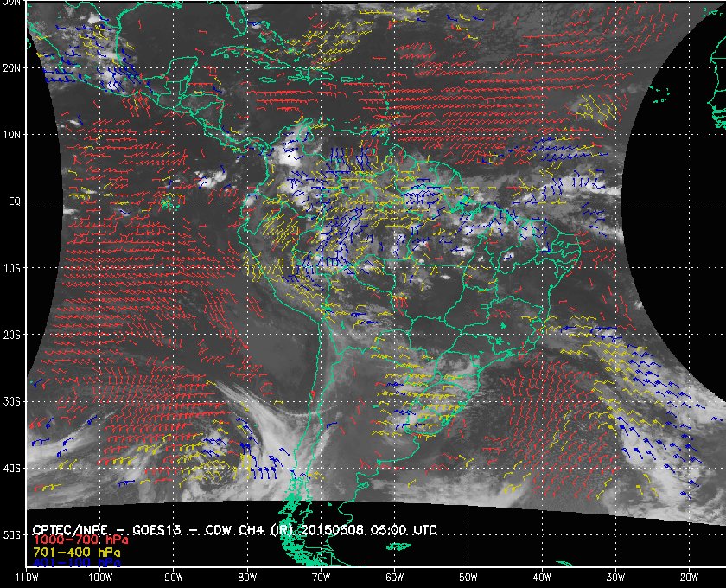Select the 50S latitude label
This screenshot has height=588, width=726.
click(11, 534)
